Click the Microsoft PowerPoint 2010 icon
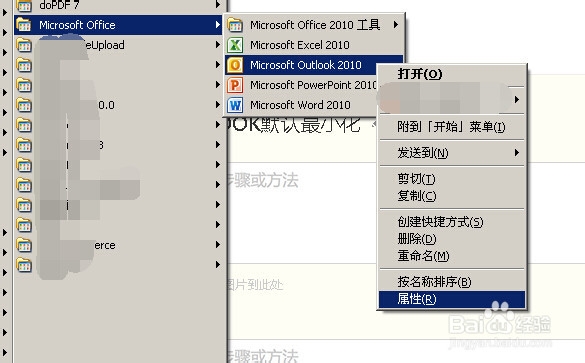This screenshot has width=585, height=363. [235, 85]
